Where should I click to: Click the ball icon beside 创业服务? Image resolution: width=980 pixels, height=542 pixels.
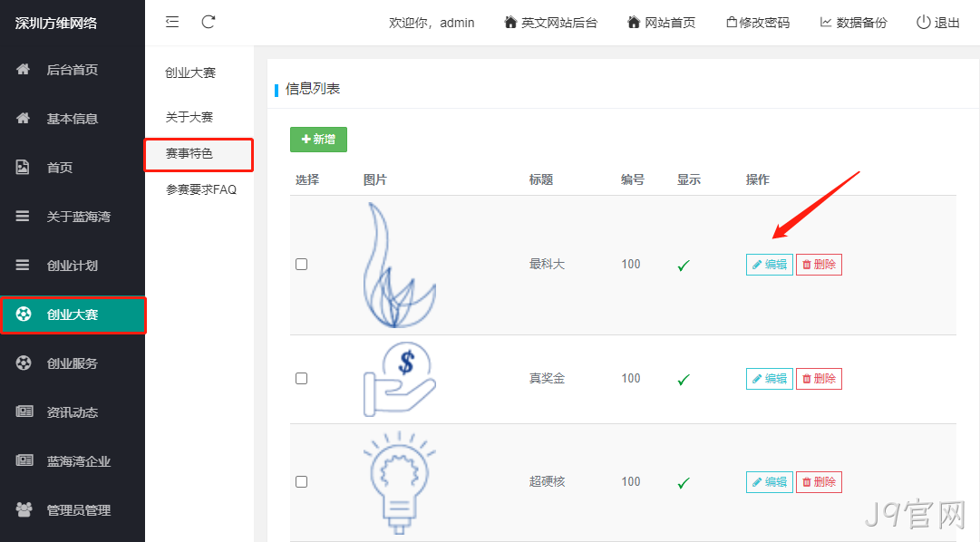pyautogui.click(x=24, y=363)
